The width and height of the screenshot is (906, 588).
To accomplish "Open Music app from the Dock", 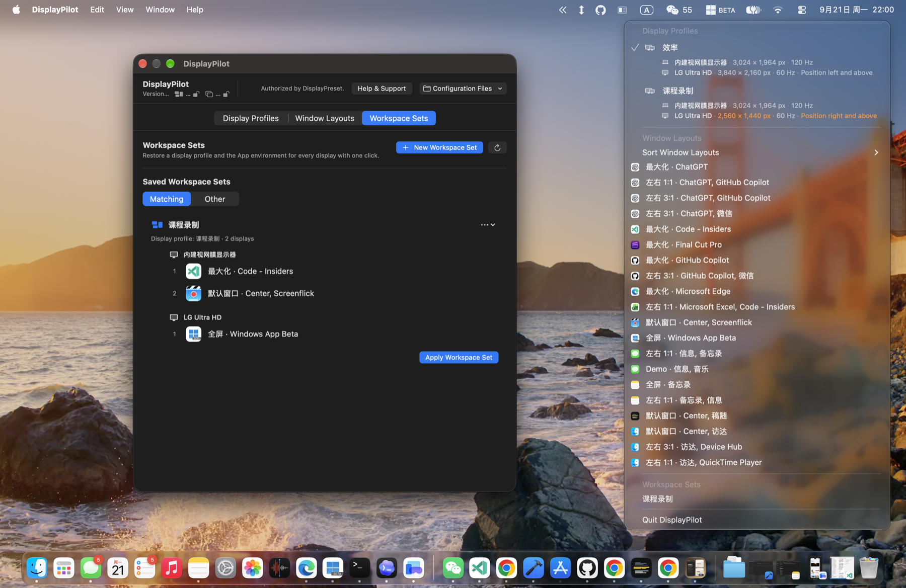I will pyautogui.click(x=172, y=568).
